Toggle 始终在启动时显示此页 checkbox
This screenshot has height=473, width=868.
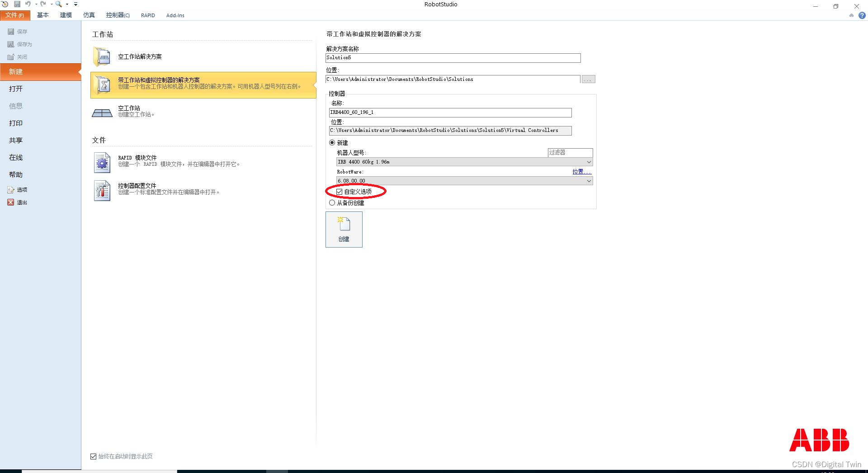pos(94,457)
